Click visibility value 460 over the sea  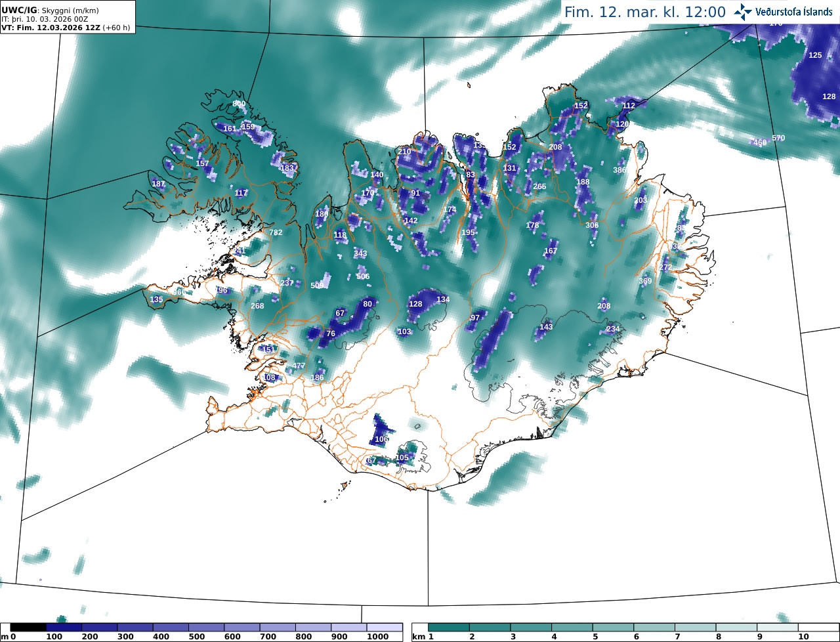point(760,142)
